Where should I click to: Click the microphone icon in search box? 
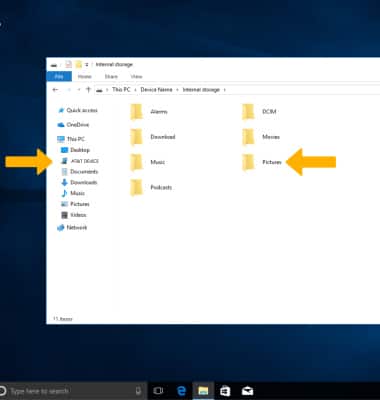coord(138,391)
